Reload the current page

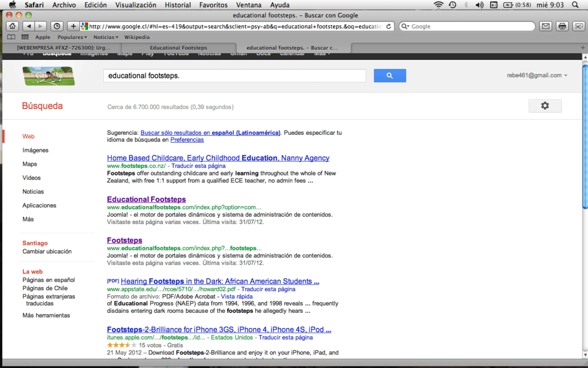tap(389, 26)
